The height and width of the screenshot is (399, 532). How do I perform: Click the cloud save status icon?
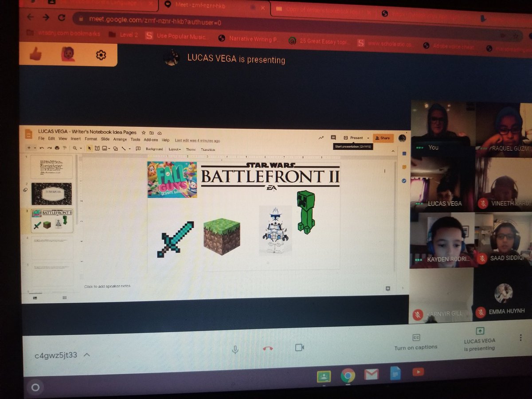160,133
